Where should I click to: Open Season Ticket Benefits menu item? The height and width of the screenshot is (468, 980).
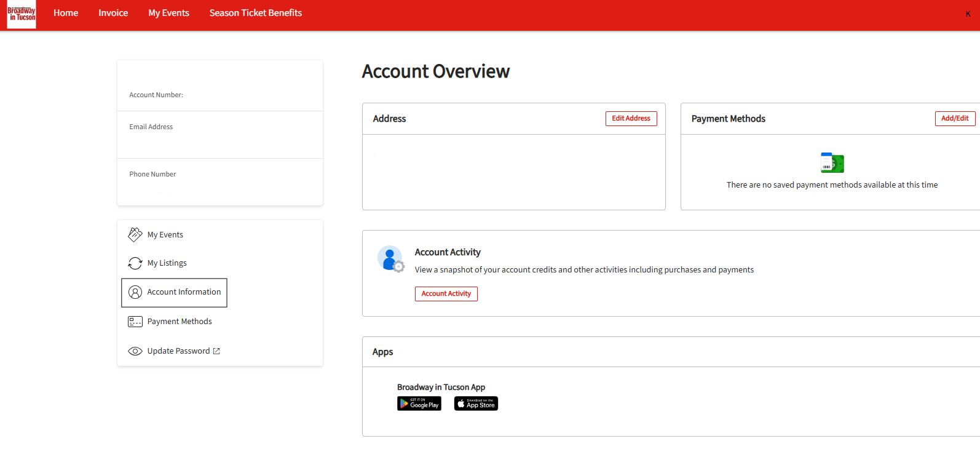coord(256,13)
